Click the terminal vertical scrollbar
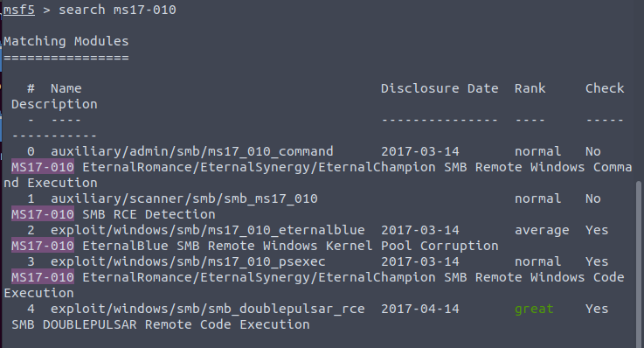This screenshot has height=348, width=644. pos(639,263)
